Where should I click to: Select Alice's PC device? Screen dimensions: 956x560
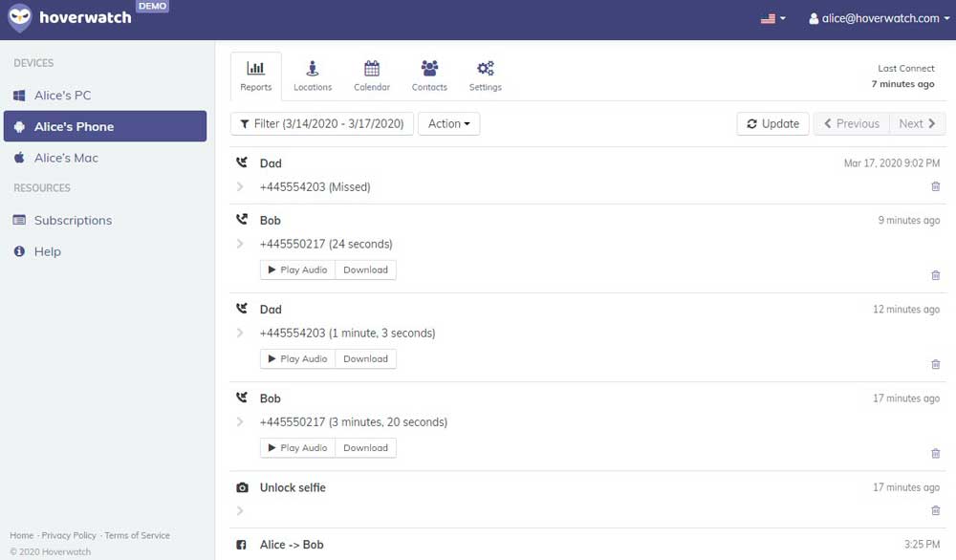pos(62,96)
